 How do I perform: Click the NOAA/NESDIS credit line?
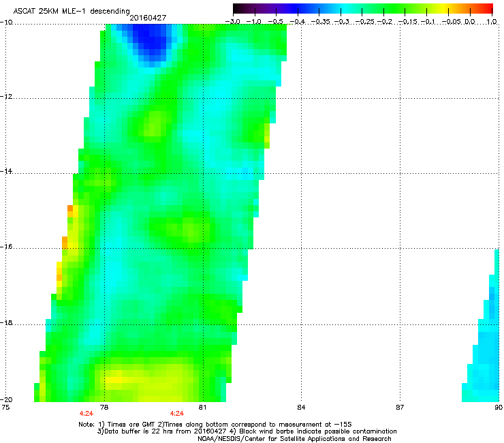click(x=294, y=439)
